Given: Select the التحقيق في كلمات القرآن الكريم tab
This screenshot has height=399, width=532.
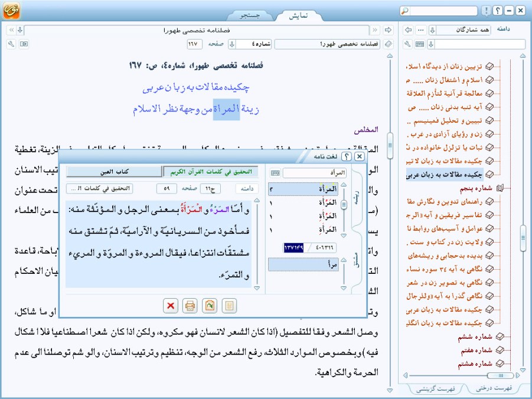Looking at the screenshot, I should (x=211, y=172).
